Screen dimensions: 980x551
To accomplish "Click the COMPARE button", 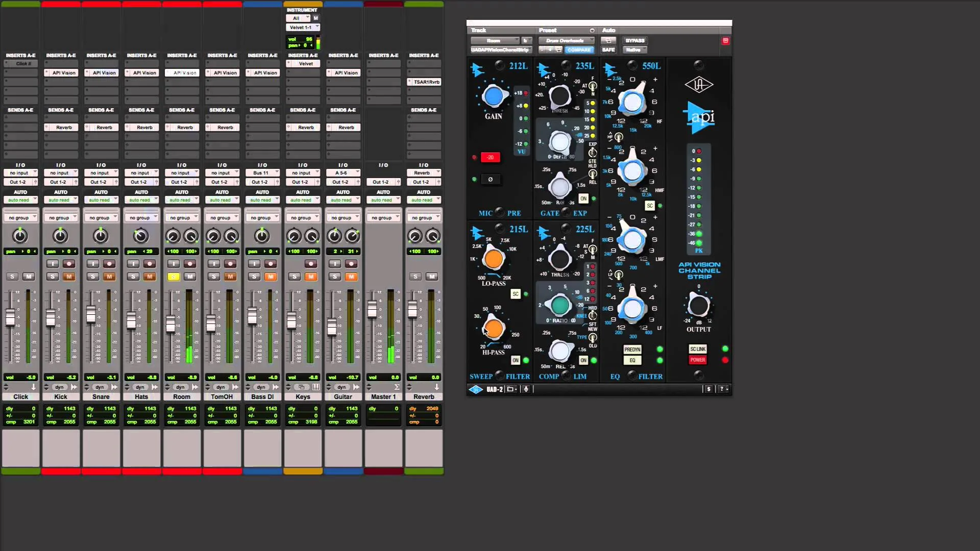I will coord(579,50).
